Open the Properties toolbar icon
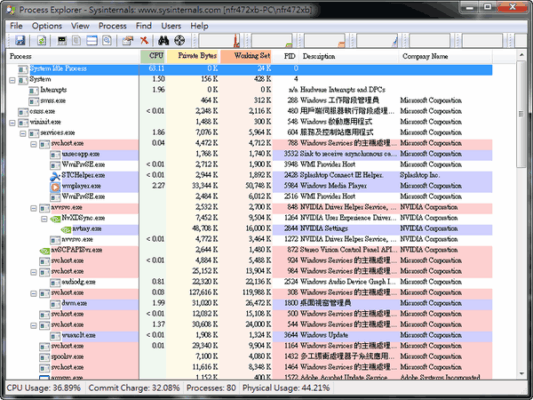533x400 pixels. pos(128,41)
